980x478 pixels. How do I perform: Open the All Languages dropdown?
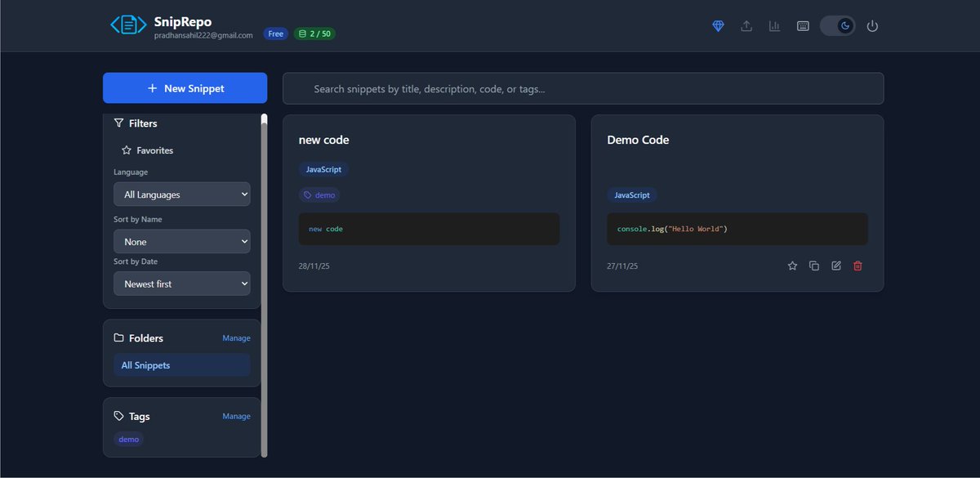182,194
